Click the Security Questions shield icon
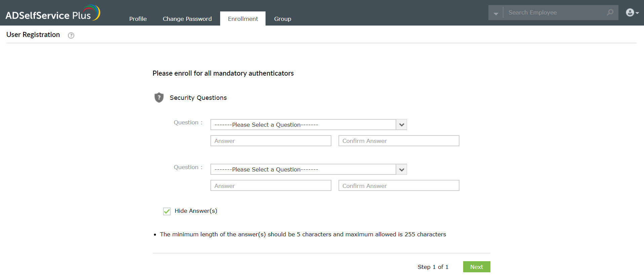Screen dimensions: 644x277 pyautogui.click(x=159, y=97)
